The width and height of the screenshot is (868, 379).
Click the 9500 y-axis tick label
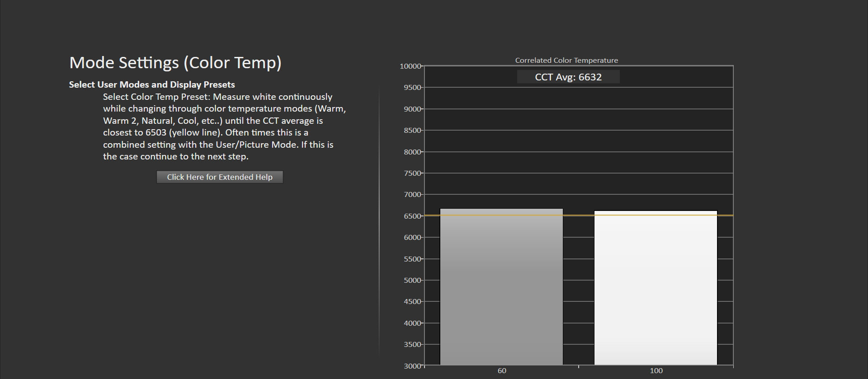click(x=412, y=88)
